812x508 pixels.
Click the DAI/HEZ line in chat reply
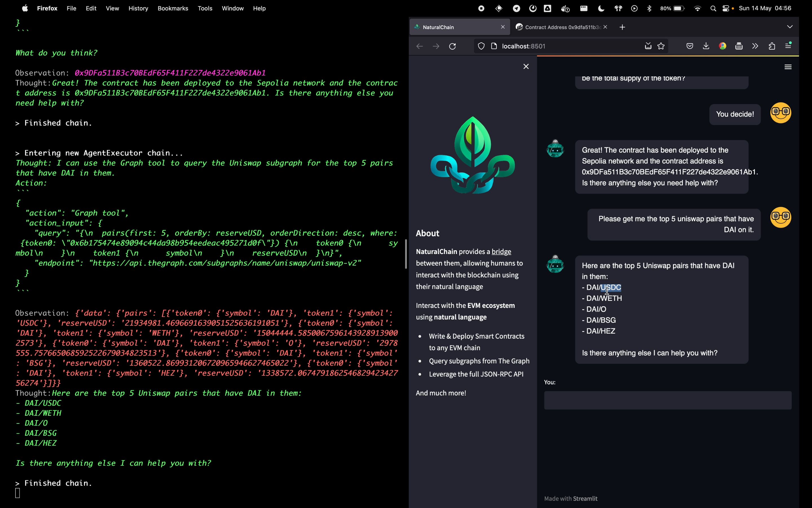point(599,331)
